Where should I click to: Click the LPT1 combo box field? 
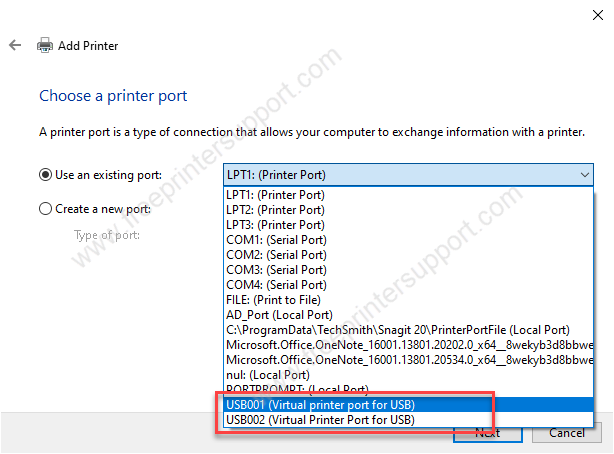pyautogui.click(x=408, y=175)
